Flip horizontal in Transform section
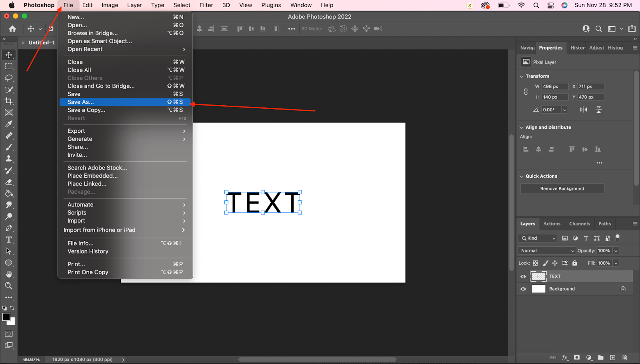Image resolution: width=640 pixels, height=364 pixels. coord(584,110)
